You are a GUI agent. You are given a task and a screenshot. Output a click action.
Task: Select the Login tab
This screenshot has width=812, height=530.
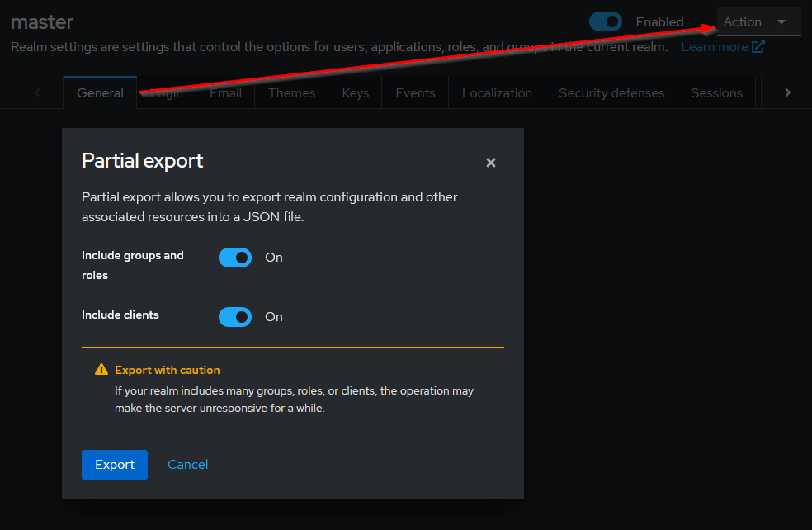[166, 92]
